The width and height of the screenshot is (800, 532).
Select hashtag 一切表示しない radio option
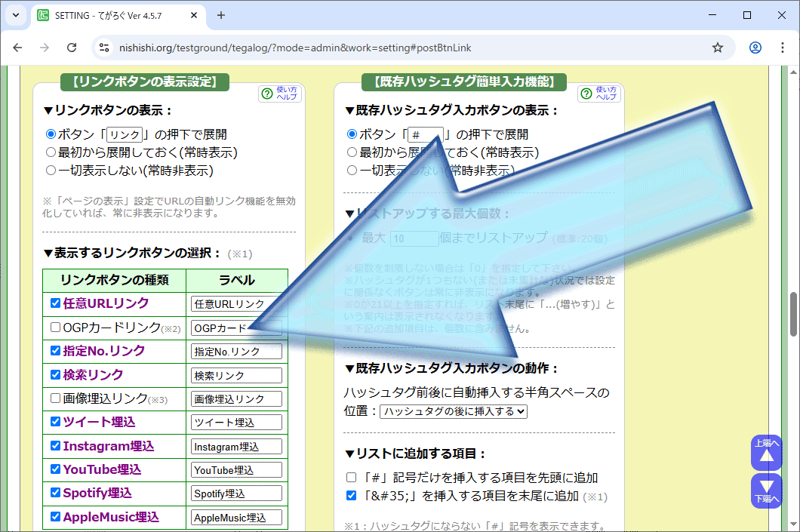tap(352, 171)
